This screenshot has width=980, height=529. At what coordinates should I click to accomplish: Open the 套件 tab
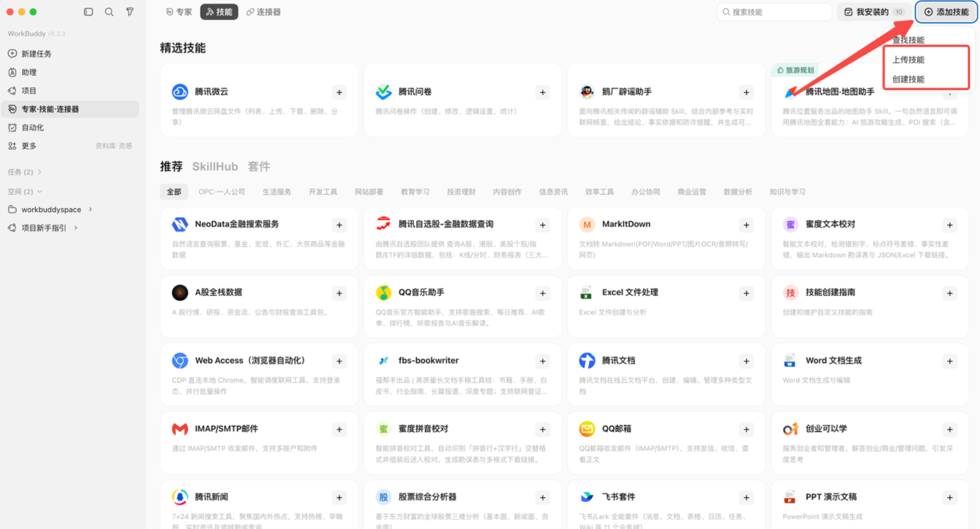click(259, 166)
